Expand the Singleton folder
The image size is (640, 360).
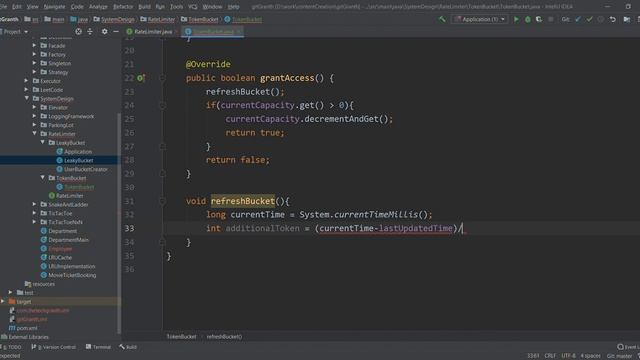pyautogui.click(x=35, y=63)
